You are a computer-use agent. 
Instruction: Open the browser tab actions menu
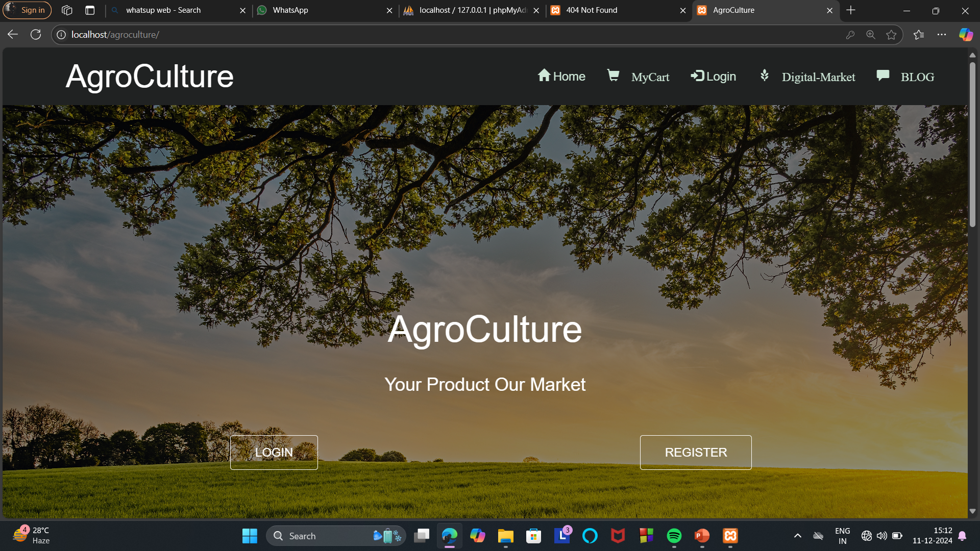coord(90,10)
